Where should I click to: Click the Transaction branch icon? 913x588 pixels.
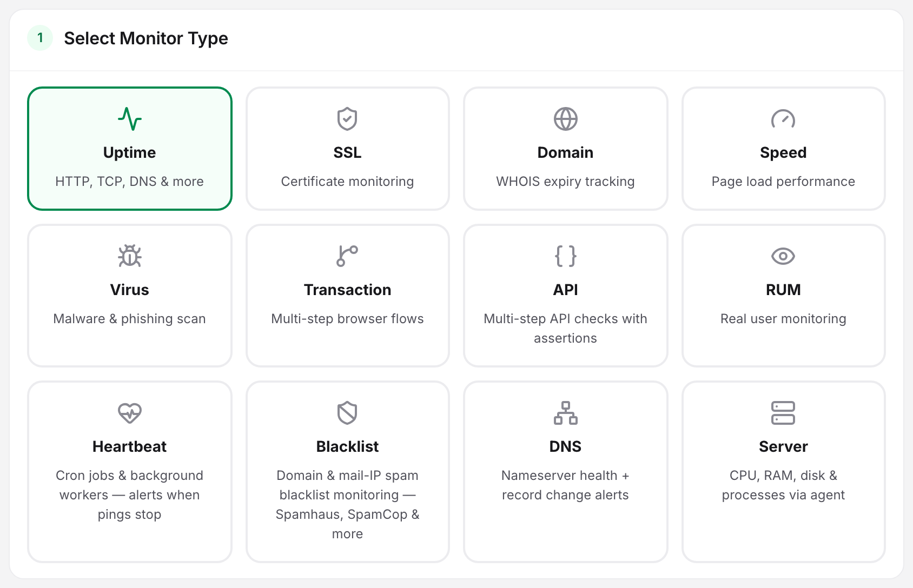(x=347, y=256)
